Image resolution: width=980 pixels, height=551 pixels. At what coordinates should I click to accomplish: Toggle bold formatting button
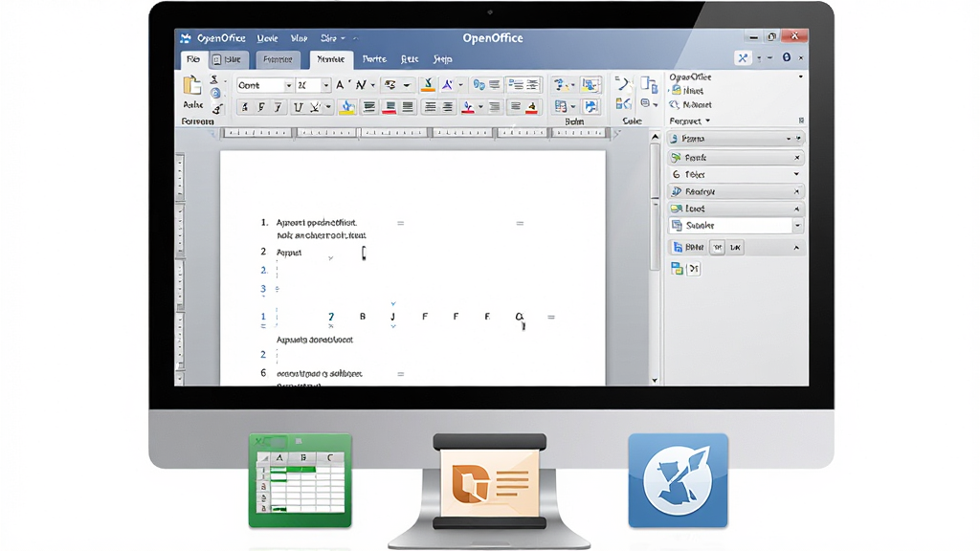click(x=244, y=107)
